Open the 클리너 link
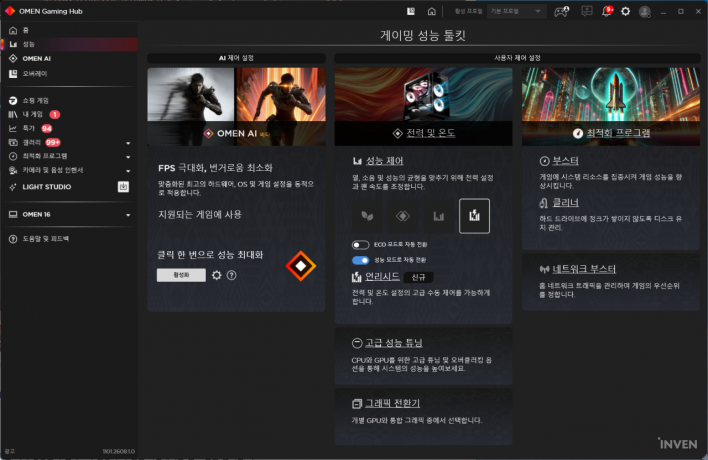The height and width of the screenshot is (460, 708). click(x=565, y=203)
